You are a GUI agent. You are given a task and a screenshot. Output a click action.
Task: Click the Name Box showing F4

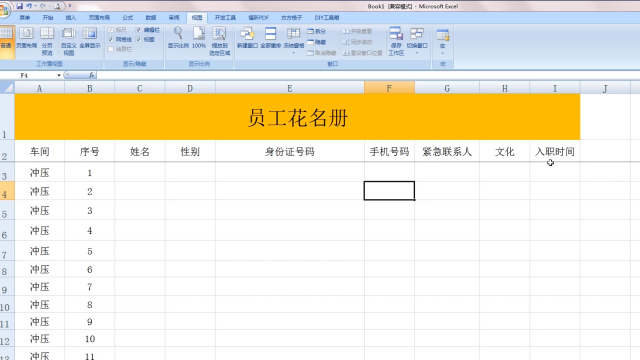pyautogui.click(x=28, y=76)
